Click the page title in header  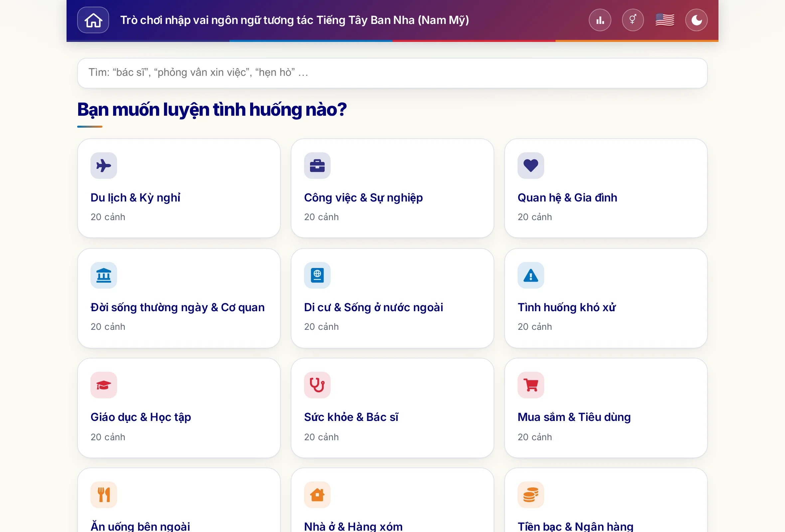point(295,20)
